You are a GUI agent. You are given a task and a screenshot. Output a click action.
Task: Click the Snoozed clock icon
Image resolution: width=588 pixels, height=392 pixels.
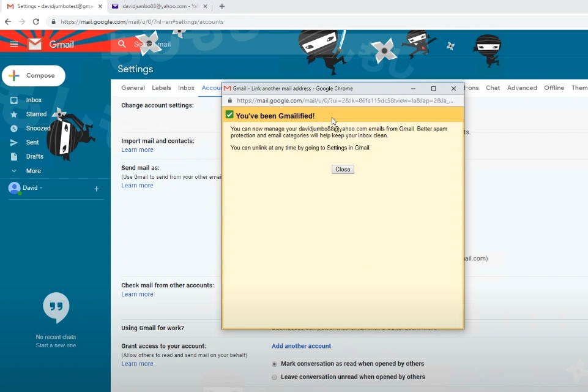14,129
